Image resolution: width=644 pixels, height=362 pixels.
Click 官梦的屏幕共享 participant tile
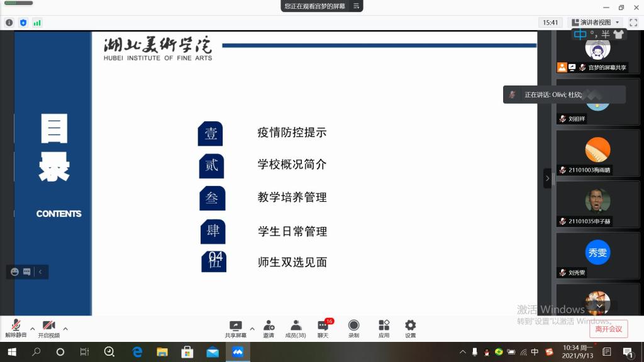(597, 53)
